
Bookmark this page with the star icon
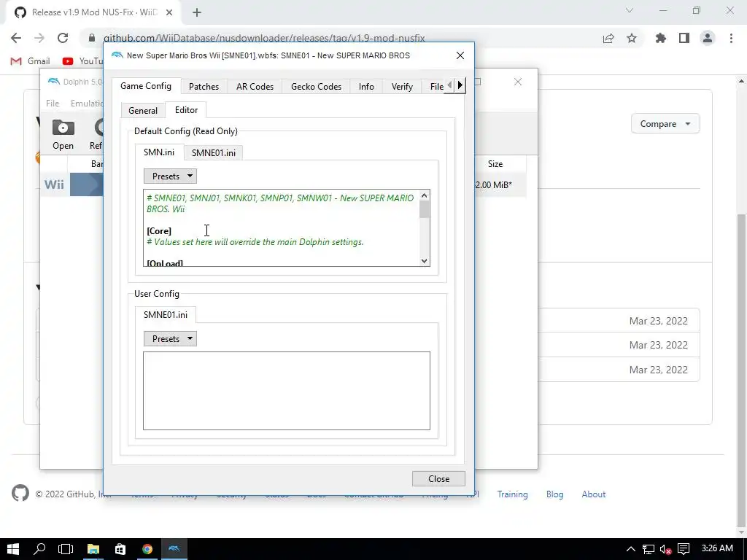coord(632,38)
